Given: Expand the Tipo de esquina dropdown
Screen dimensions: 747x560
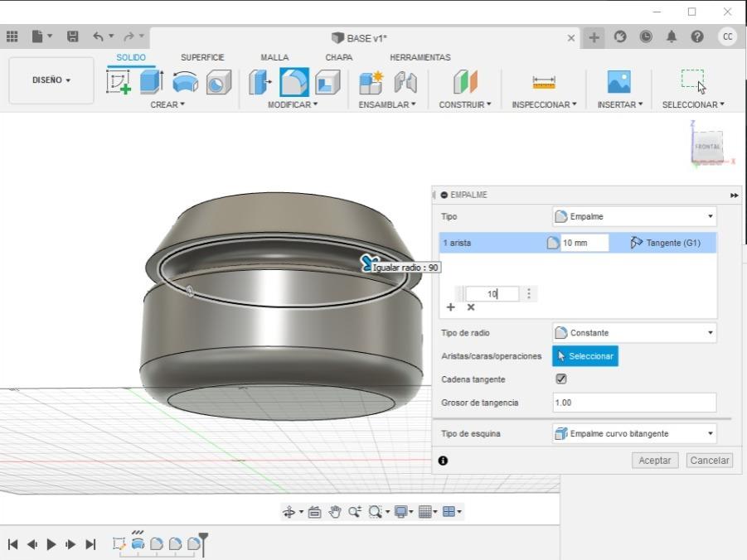Looking at the screenshot, I should [634, 433].
